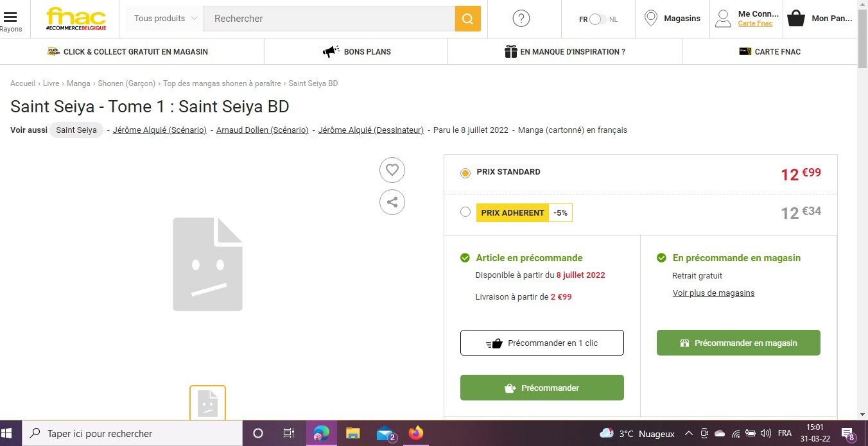This screenshot has height=446, width=868.
Task: Open the Rayons hamburger menu
Action: pos(10,19)
